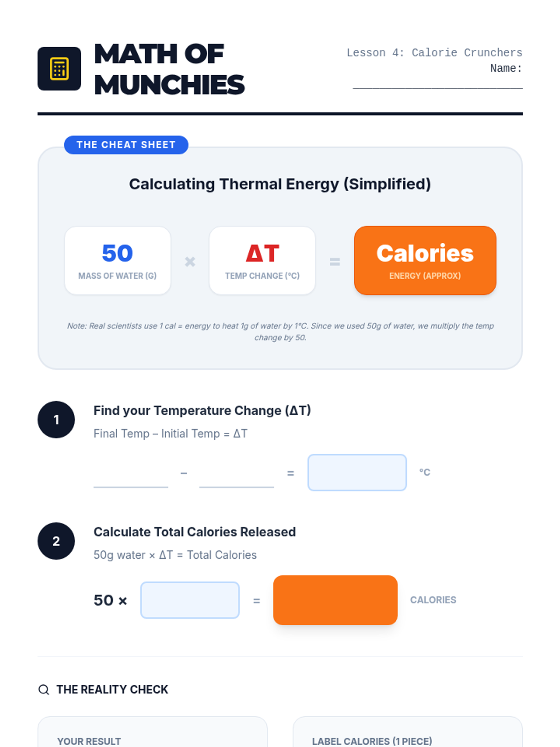Click the 50 Mass of Water card
Image resolution: width=560 pixels, height=747 pixels.
118,261
